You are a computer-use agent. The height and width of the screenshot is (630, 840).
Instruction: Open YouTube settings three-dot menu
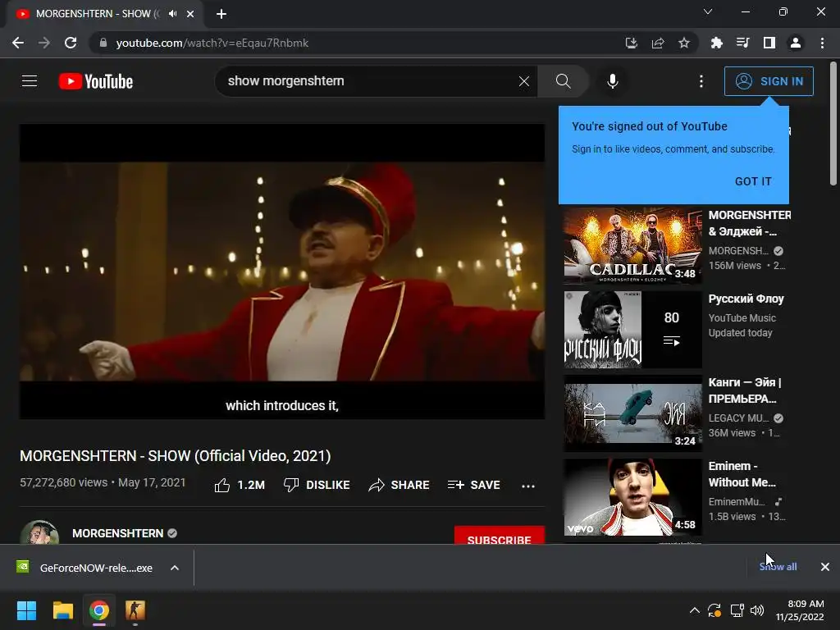[x=701, y=81]
